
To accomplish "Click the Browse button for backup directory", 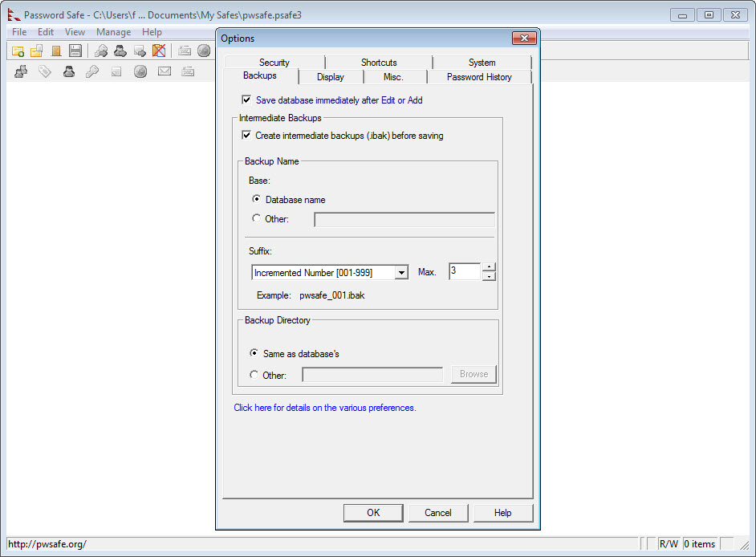I will (x=474, y=374).
